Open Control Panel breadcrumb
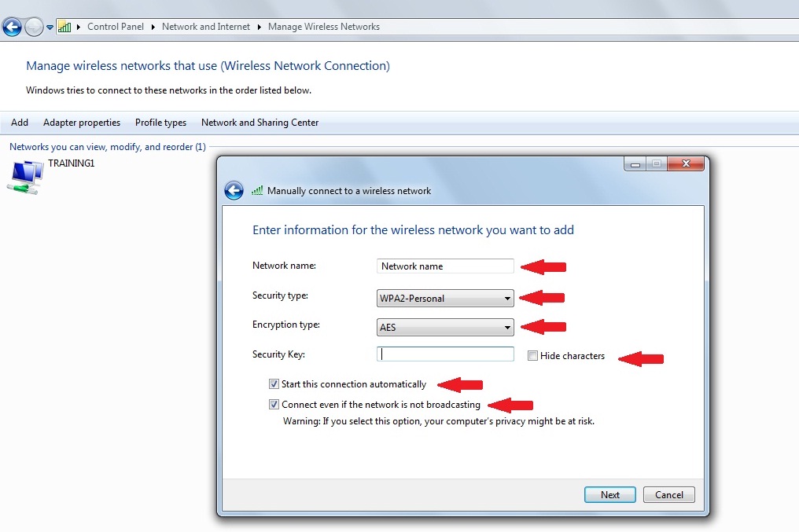 pos(115,27)
